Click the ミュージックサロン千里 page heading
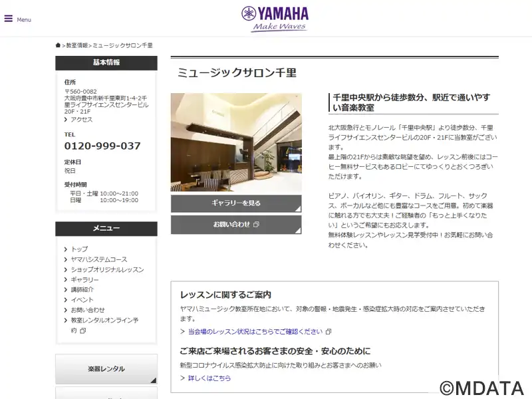This screenshot has height=399, width=532. click(237, 72)
